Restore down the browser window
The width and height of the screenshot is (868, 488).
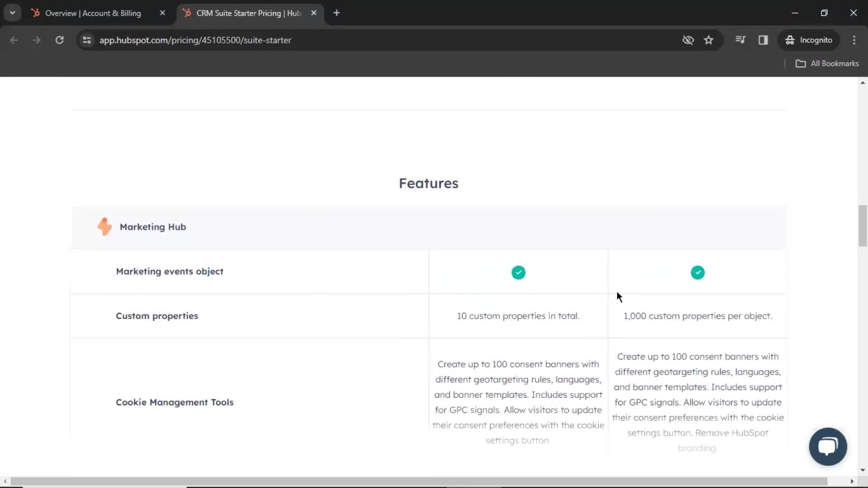824,13
